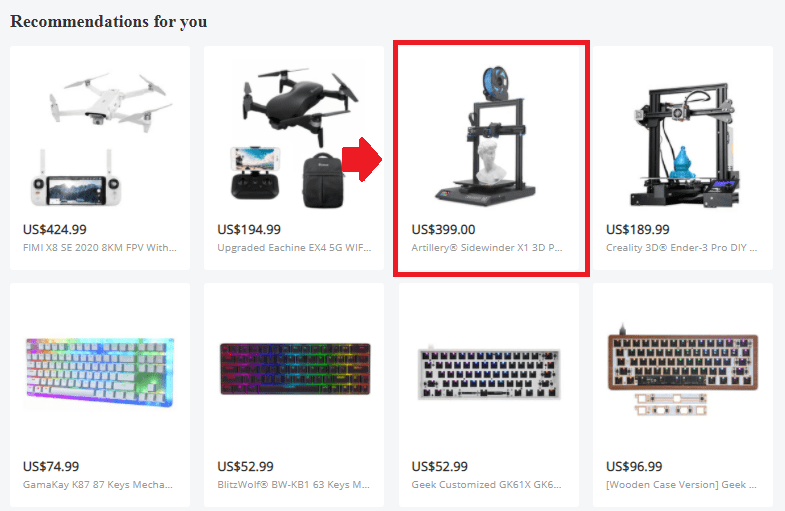This screenshot has height=511, width=785.
Task: Click the Creality 3D Ender-3 Pro DIY title
Action: [x=681, y=248]
